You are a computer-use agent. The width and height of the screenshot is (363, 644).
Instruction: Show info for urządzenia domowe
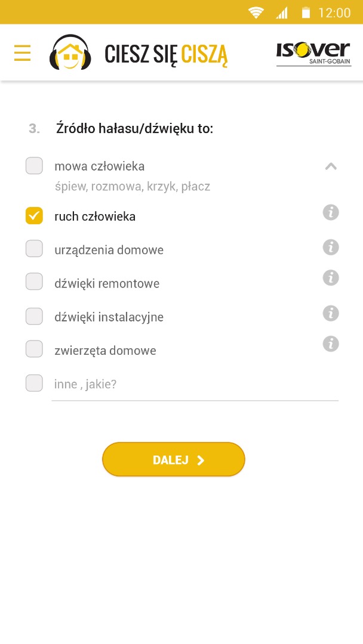(331, 247)
